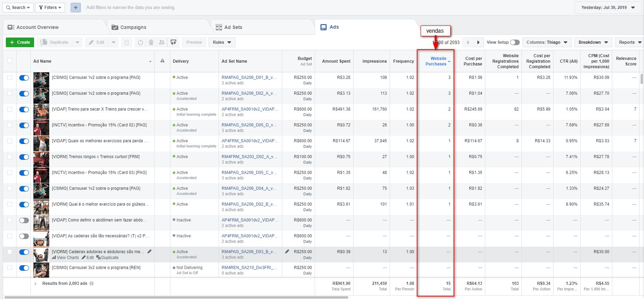This screenshot has height=300, width=644.
Task: Click the clipboard paste icon in toolbar
Action: (127, 42)
